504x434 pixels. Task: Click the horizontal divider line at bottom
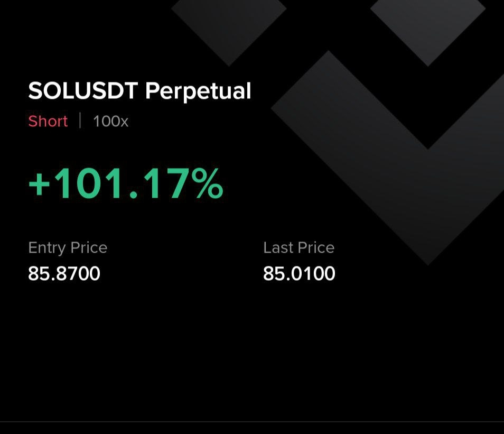252,421
